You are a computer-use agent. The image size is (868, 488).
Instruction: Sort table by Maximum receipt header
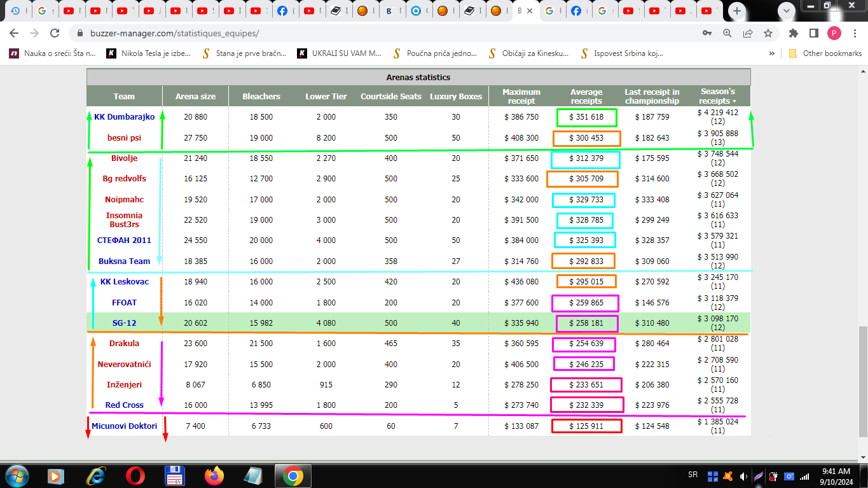tap(521, 96)
